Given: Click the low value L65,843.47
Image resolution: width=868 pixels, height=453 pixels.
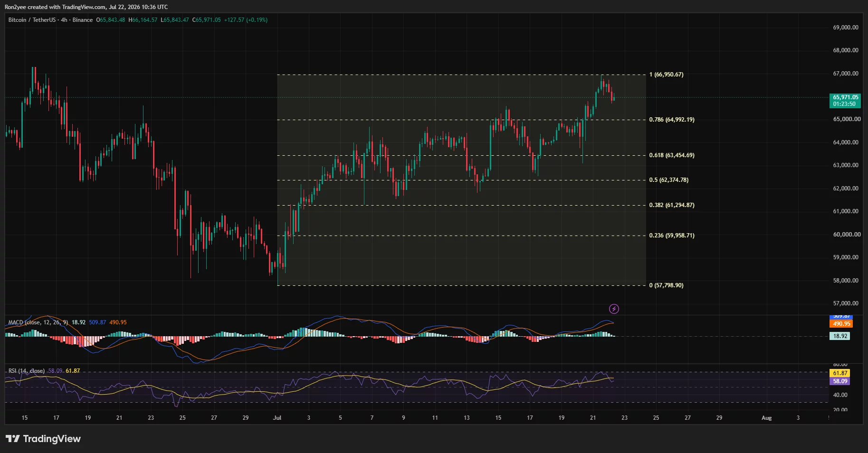Looking at the screenshot, I should 175,20.
